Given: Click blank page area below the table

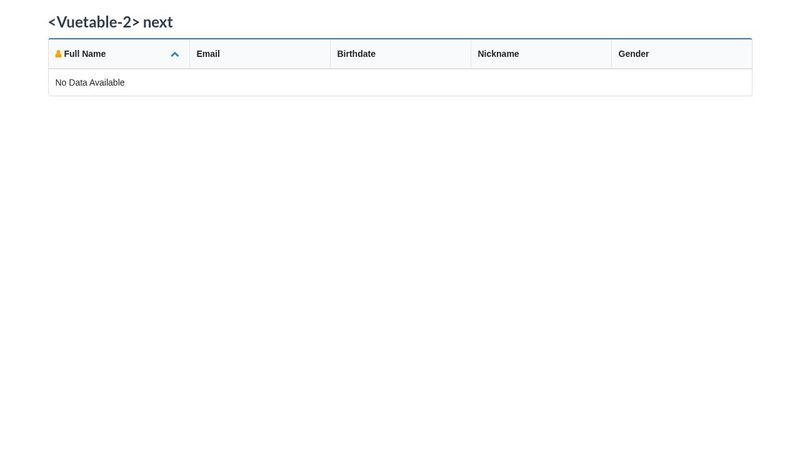Looking at the screenshot, I should [400, 280].
